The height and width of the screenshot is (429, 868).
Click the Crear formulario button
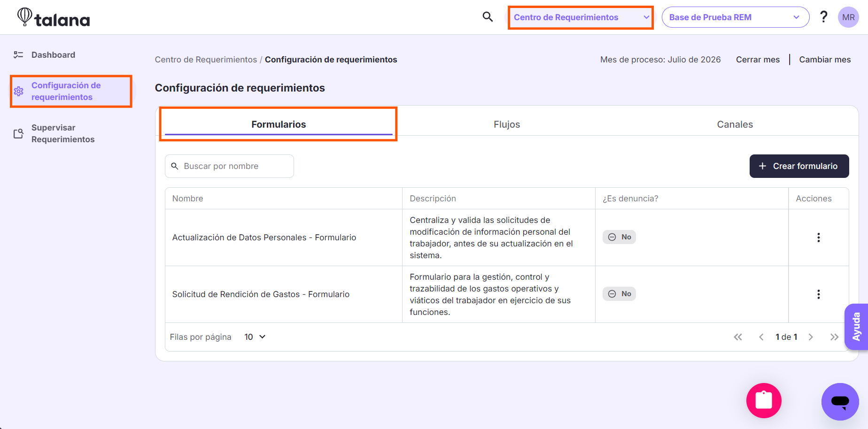coord(799,166)
